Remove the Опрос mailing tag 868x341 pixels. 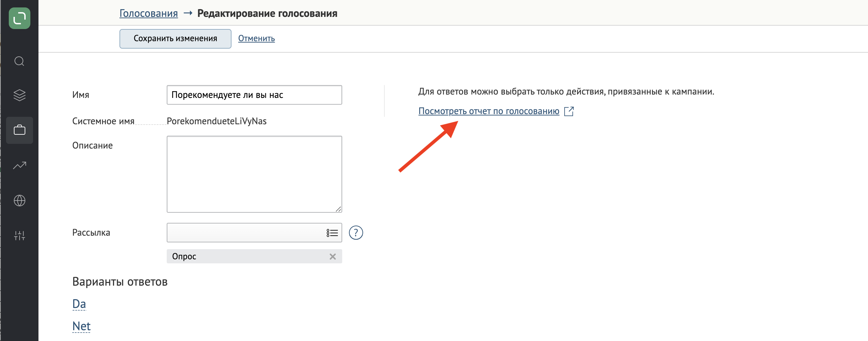(333, 257)
